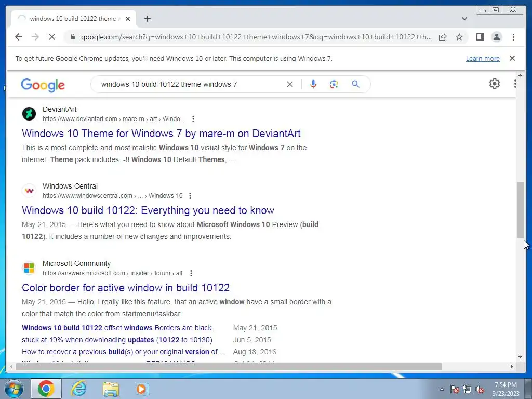
Task: Click the scroll right arrow
Action: click(x=512, y=366)
